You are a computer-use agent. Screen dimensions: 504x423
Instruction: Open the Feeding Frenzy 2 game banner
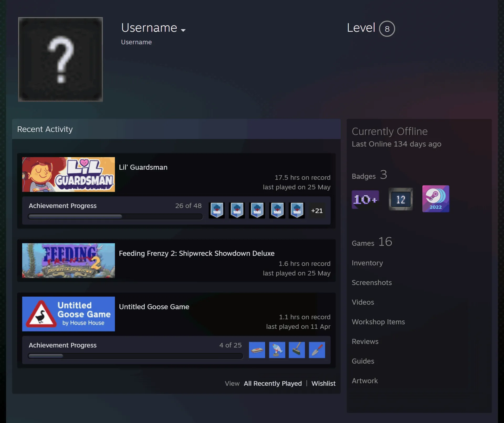point(69,260)
